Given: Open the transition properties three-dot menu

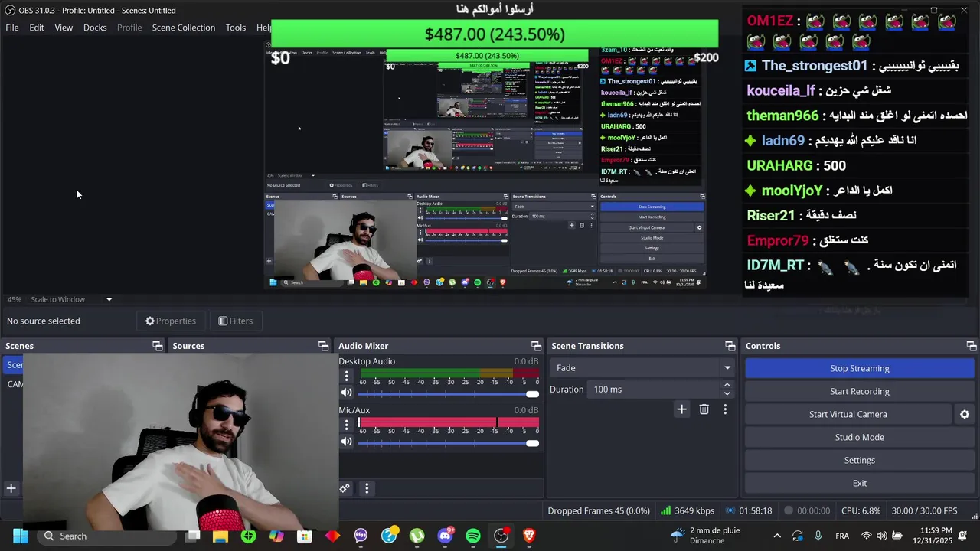Looking at the screenshot, I should pos(725,409).
